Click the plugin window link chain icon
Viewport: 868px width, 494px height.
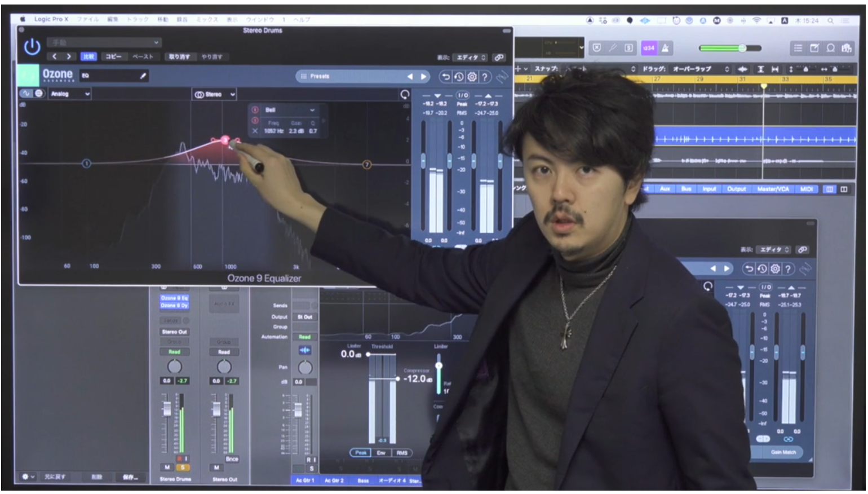[x=499, y=58]
